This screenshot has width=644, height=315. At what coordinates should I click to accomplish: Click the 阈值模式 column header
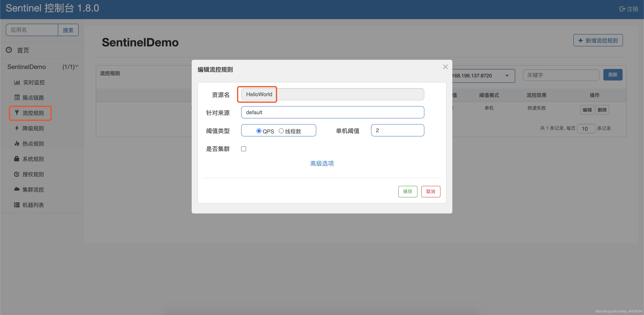point(489,95)
